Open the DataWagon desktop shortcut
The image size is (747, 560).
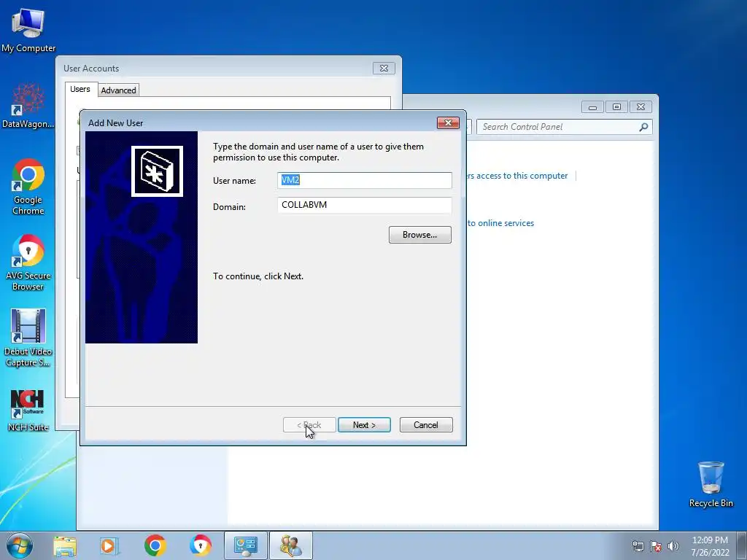(x=28, y=106)
